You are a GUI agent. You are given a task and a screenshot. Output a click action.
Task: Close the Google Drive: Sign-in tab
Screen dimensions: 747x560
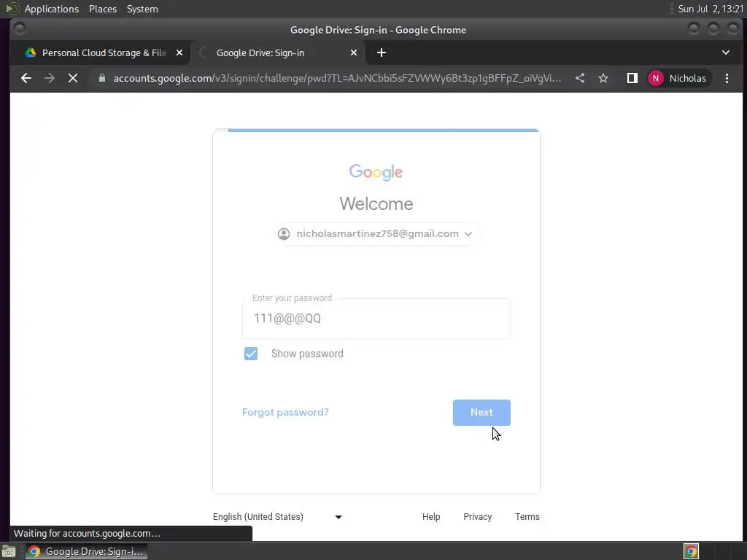tap(354, 52)
